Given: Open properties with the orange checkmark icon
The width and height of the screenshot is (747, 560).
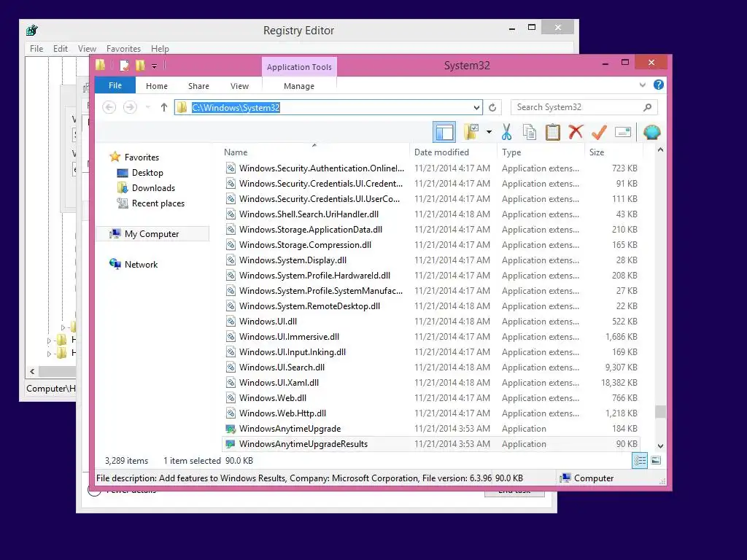Looking at the screenshot, I should click(599, 132).
